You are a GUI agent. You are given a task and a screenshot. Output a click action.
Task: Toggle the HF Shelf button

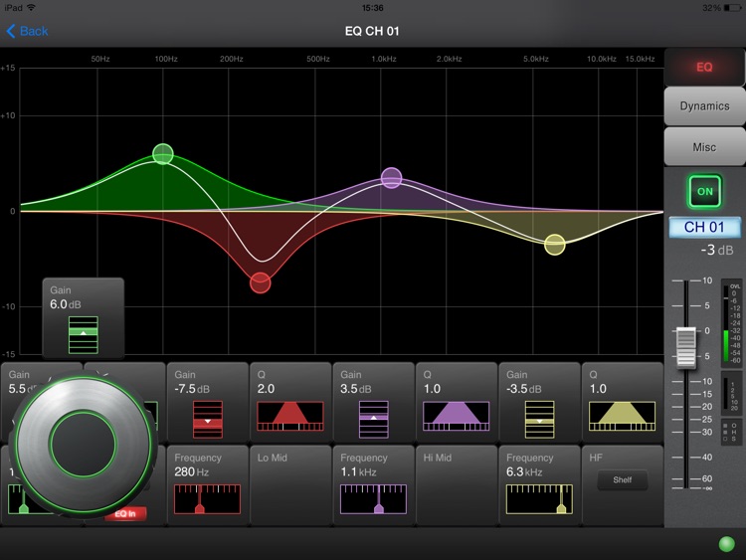point(623,480)
